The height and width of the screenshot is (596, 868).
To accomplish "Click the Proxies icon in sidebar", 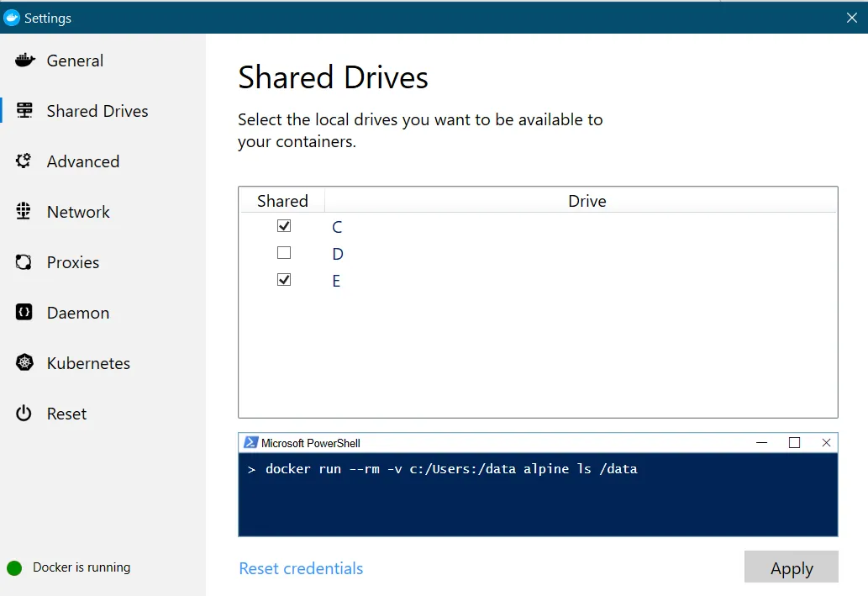I will [x=24, y=262].
